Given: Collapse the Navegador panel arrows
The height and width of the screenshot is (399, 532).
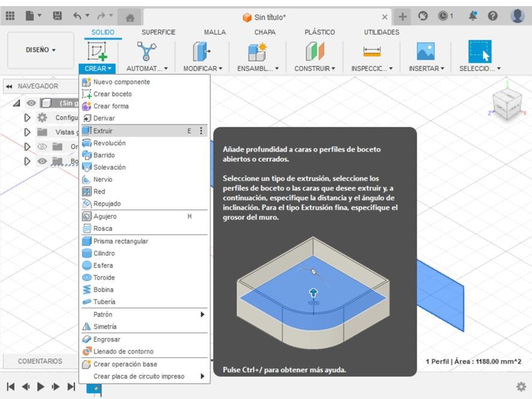Looking at the screenshot, I should pyautogui.click(x=9, y=86).
